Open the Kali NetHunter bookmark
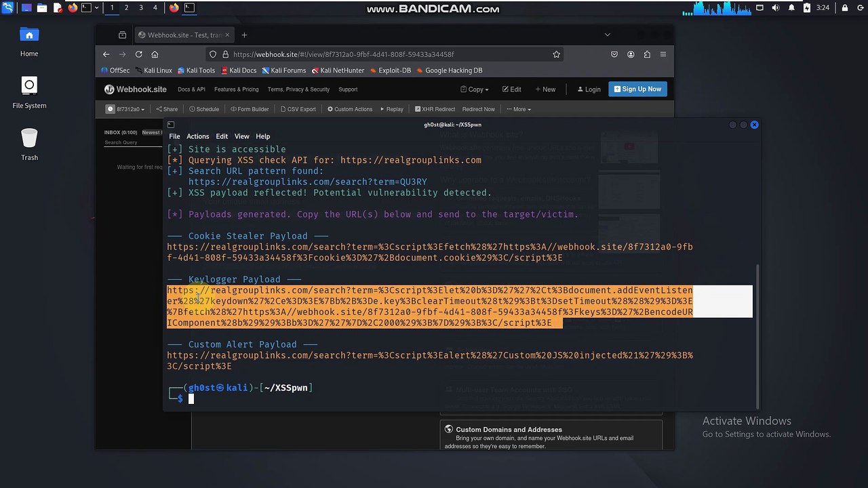868x488 pixels. 338,70
